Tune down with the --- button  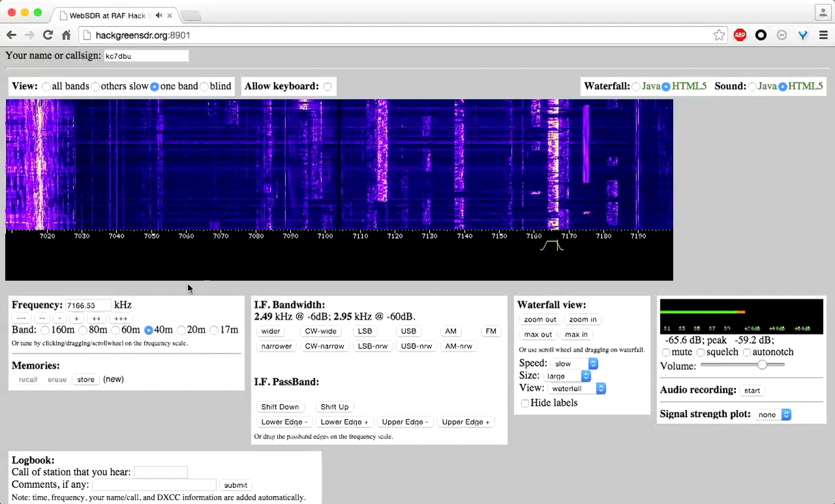click(x=21, y=318)
